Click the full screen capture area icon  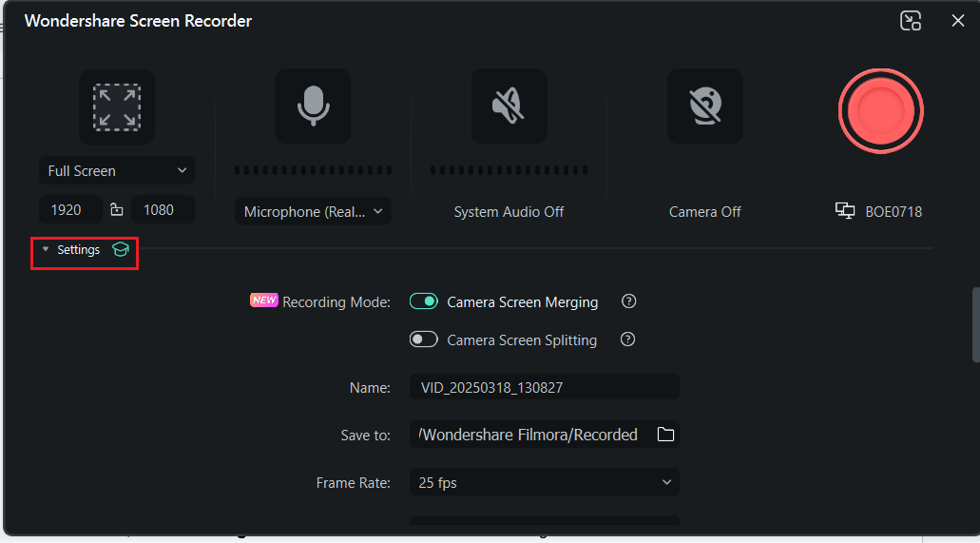pos(117,107)
